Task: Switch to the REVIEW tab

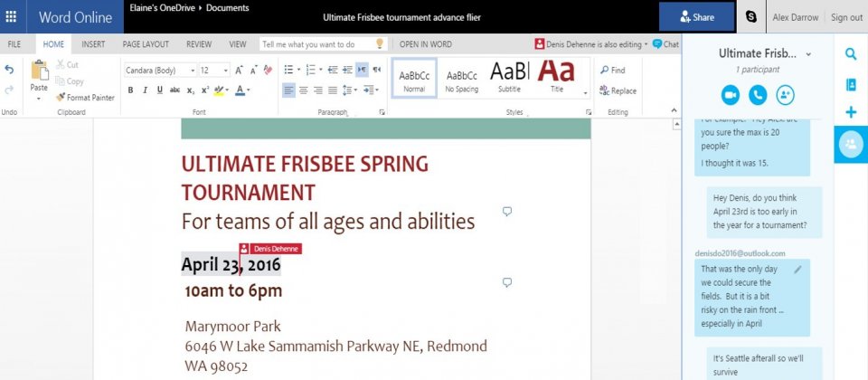Action: pyautogui.click(x=199, y=44)
